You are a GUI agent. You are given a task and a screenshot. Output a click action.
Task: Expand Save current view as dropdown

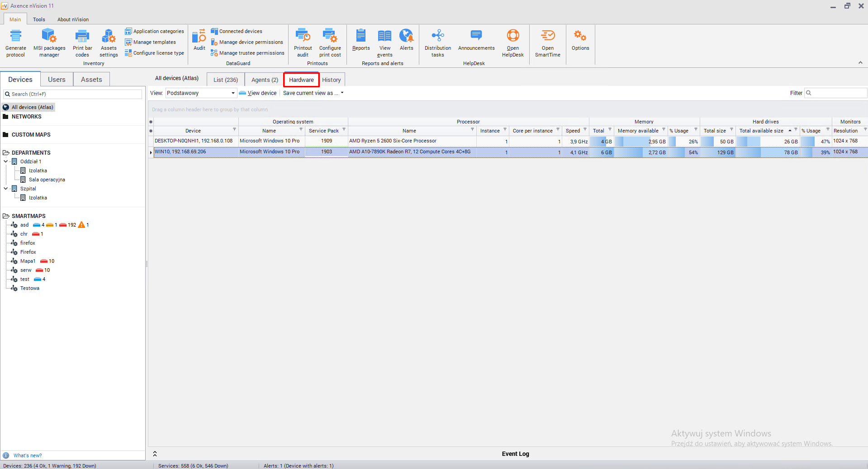(342, 93)
